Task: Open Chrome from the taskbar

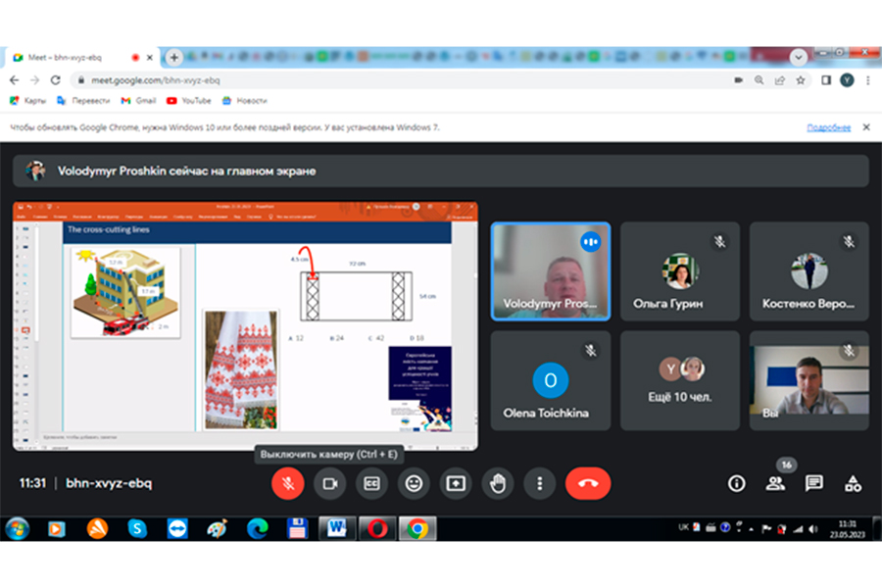Action: (x=416, y=529)
